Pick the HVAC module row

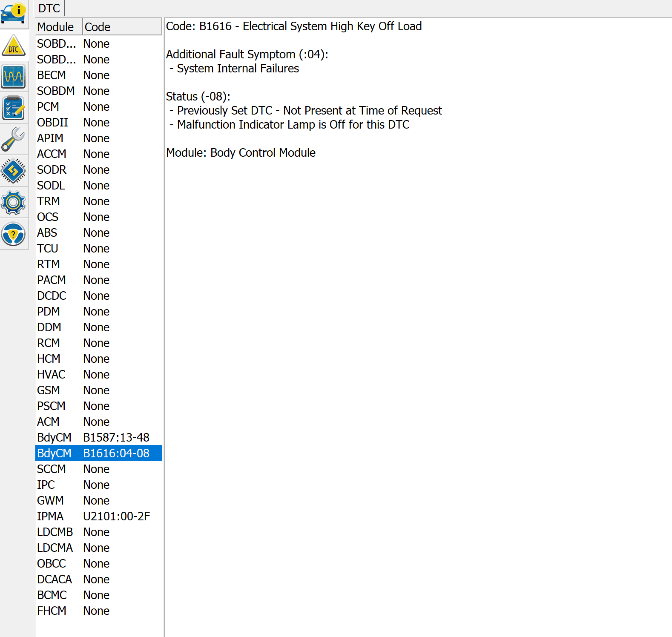pos(98,374)
